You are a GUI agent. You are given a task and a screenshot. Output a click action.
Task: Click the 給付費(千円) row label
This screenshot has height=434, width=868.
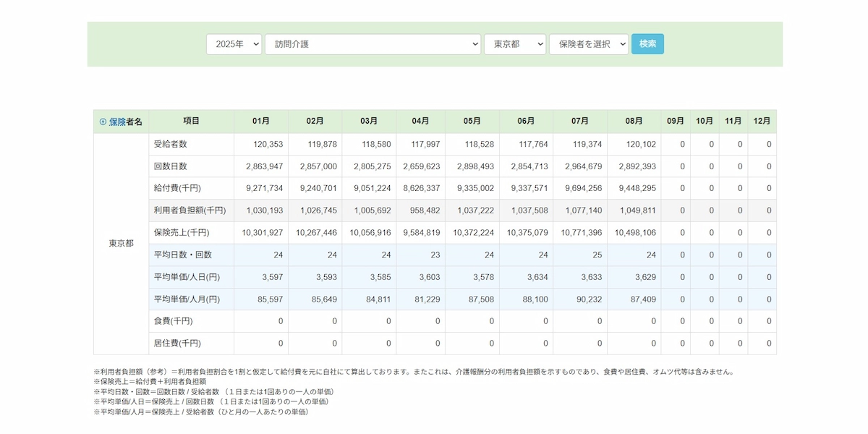point(178,188)
